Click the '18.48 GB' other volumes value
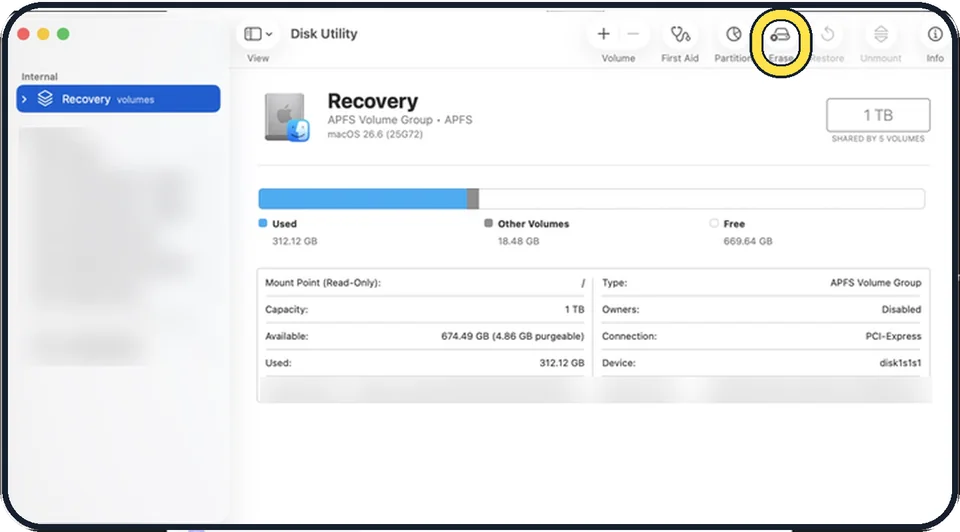The width and height of the screenshot is (960, 532). pyautogui.click(x=519, y=241)
